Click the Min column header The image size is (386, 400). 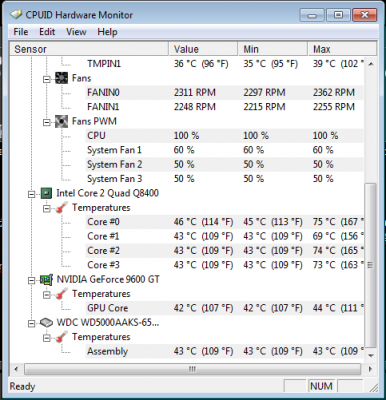[x=273, y=49]
